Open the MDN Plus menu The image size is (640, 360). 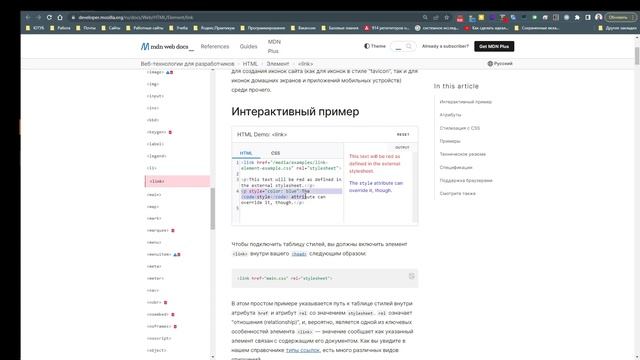coord(274,47)
